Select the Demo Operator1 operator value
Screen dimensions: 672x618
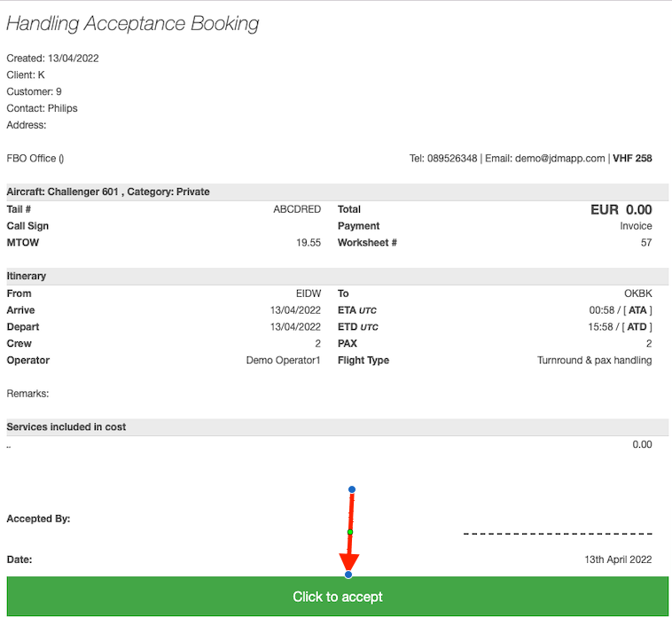tap(283, 361)
